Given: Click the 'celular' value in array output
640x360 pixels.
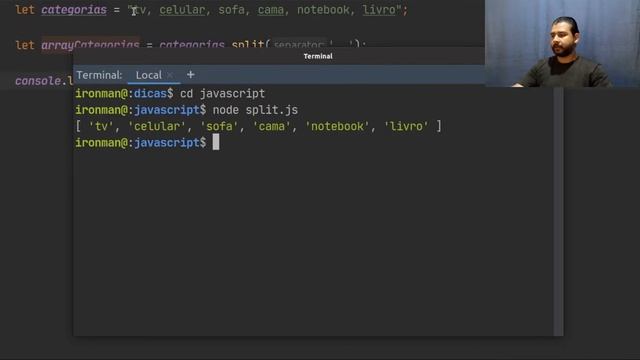Looking at the screenshot, I should click(x=157, y=126).
